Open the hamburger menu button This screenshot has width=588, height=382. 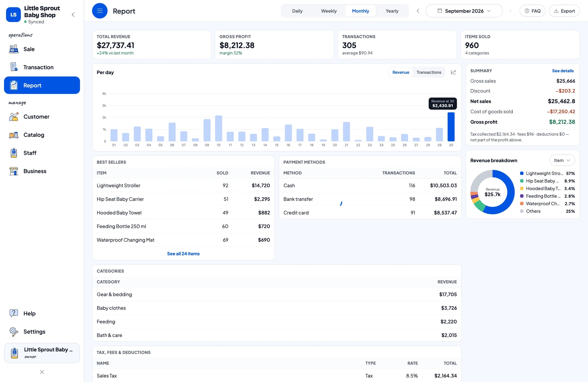(x=99, y=11)
